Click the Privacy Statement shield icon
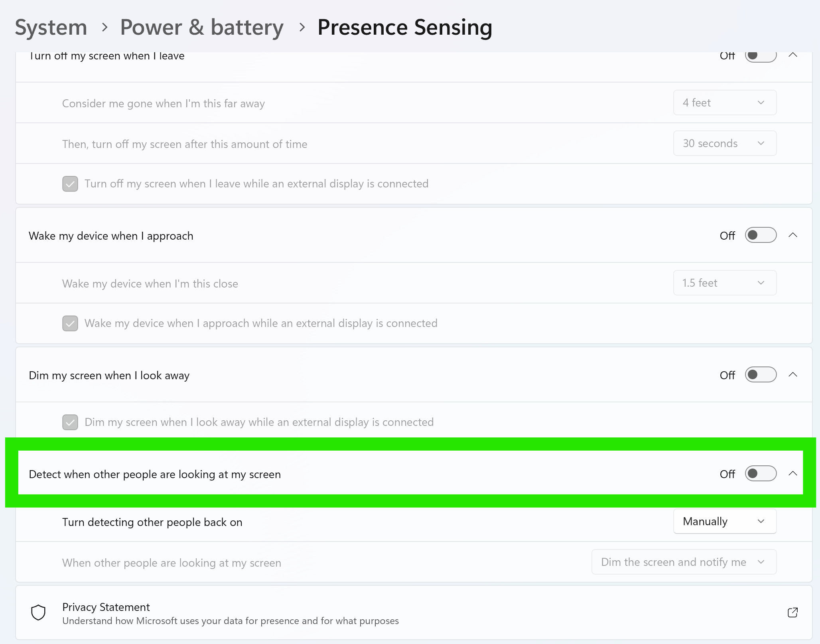Image resolution: width=820 pixels, height=644 pixels. [x=38, y=612]
